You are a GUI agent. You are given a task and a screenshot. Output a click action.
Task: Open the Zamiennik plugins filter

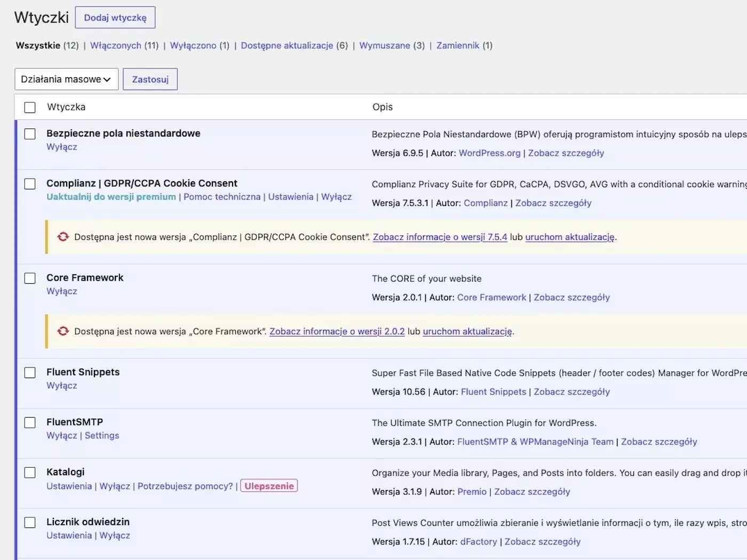pos(458,45)
